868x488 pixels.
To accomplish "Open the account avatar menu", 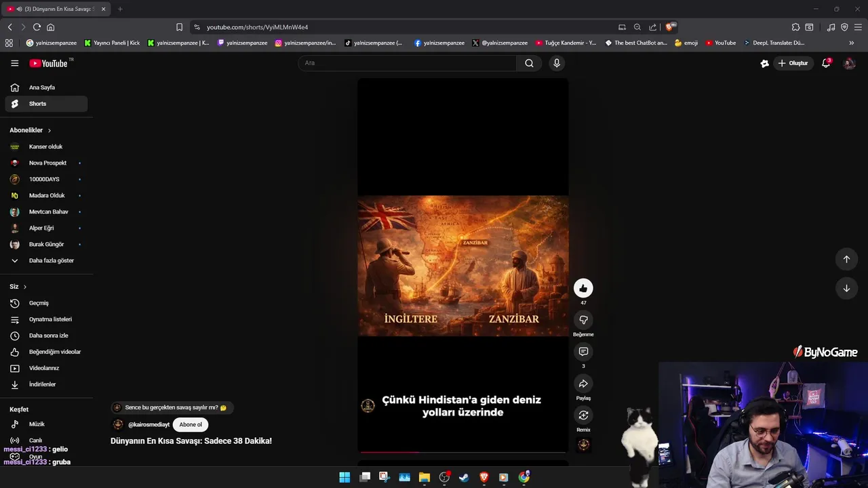I will [x=849, y=63].
